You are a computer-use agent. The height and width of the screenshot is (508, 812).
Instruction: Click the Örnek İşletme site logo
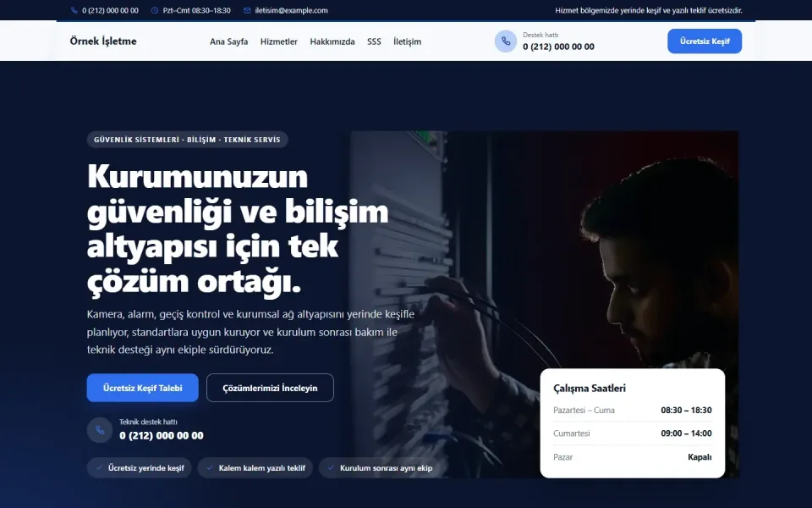(x=103, y=41)
